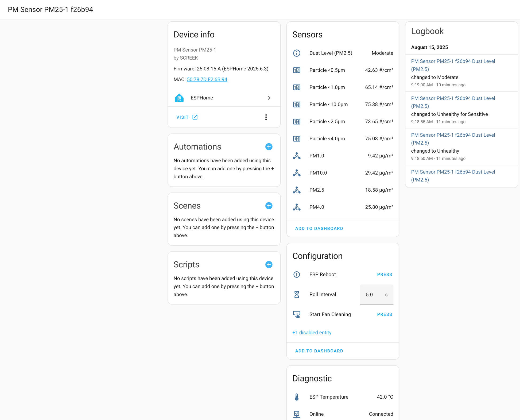Open the three-dot device menu
Viewport: 520px width, 420px height.
tap(266, 117)
